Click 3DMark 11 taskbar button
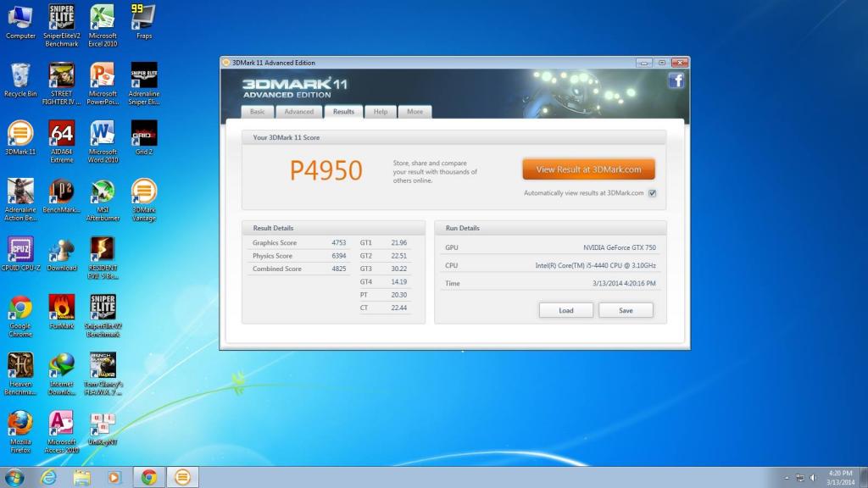The width and height of the screenshot is (868, 488). coord(182,477)
